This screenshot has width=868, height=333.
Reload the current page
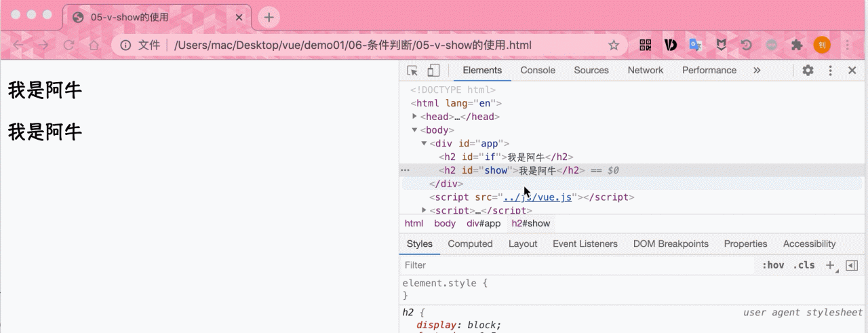(x=68, y=45)
